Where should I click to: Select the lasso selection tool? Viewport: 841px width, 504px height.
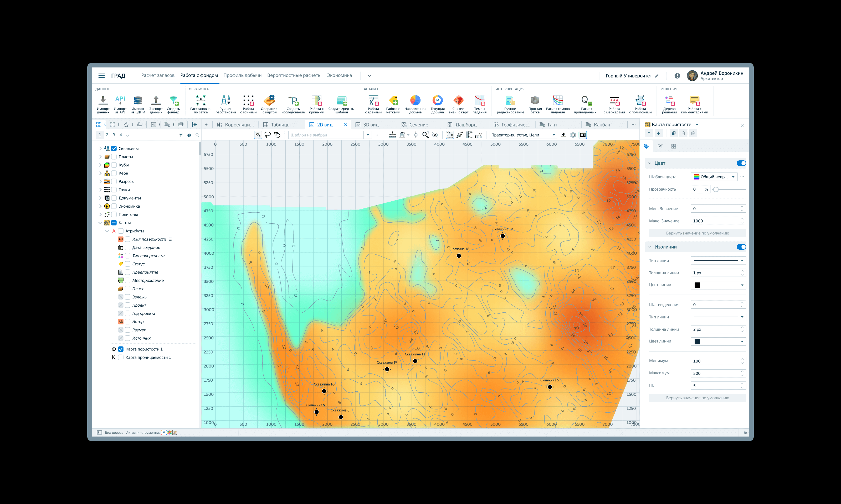click(268, 135)
